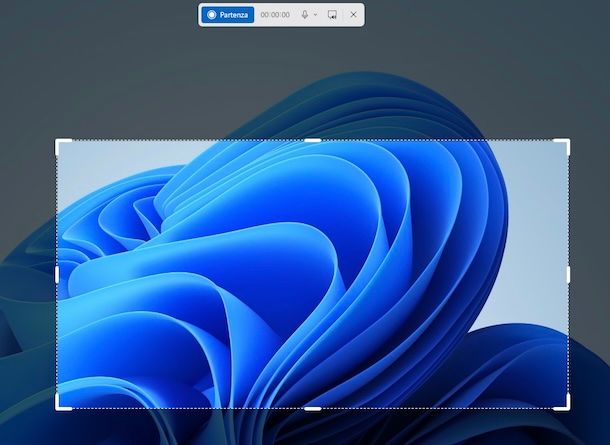
Task: Start recording with the Partenza button
Action: coord(228,15)
